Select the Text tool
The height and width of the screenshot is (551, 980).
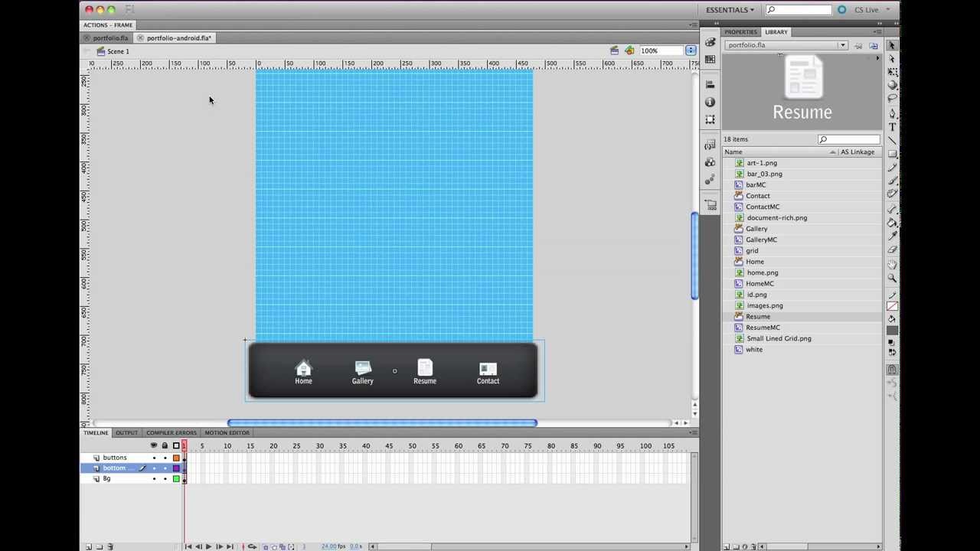tap(892, 127)
